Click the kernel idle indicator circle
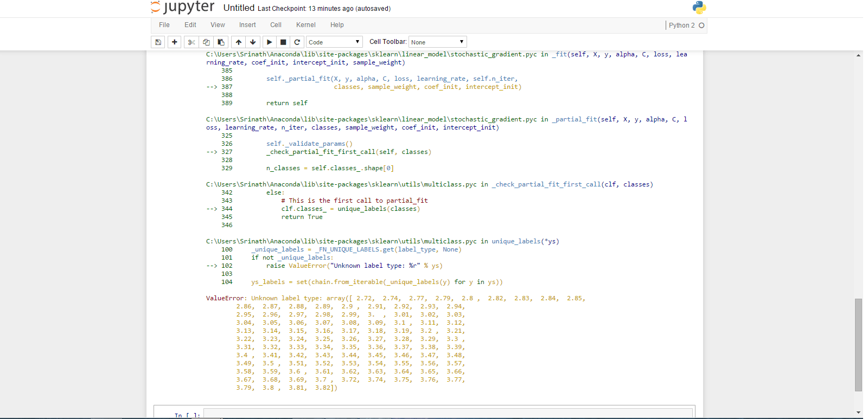The height and width of the screenshot is (419, 868). point(701,25)
